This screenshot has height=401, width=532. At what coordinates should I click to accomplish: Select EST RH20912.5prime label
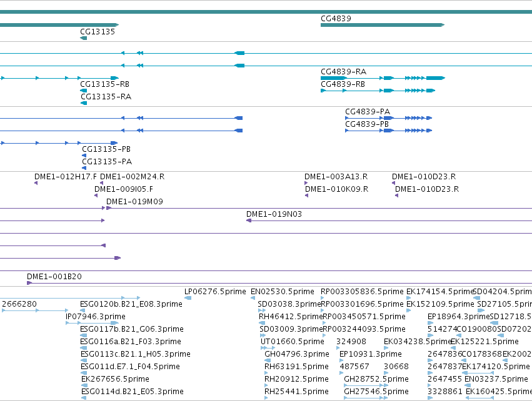(x=296, y=379)
